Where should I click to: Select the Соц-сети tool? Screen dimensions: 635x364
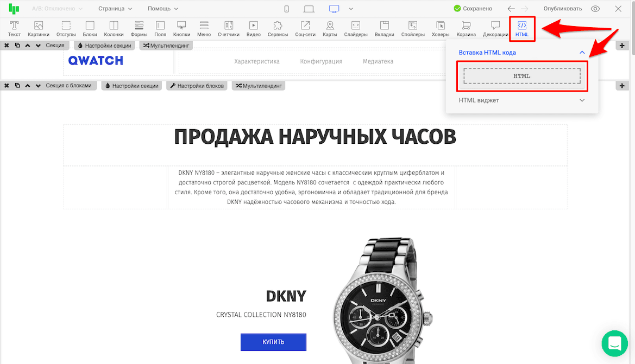pyautogui.click(x=305, y=29)
